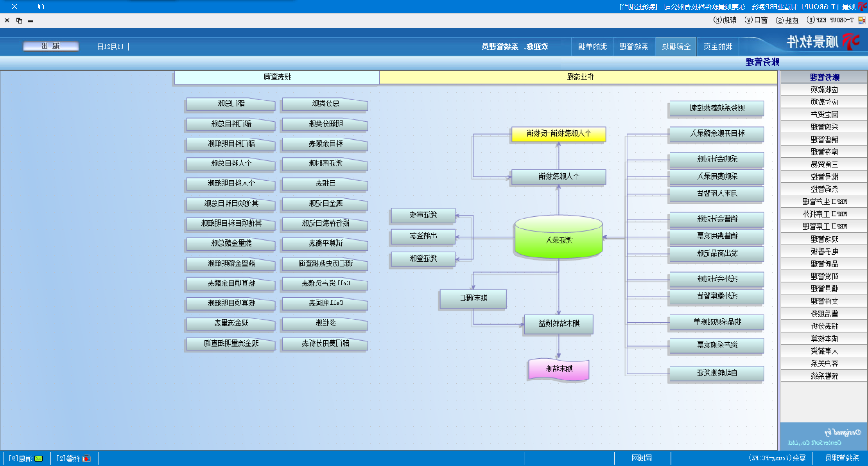Click the 报表查询 section header
The height and width of the screenshot is (466, 868).
[277, 77]
